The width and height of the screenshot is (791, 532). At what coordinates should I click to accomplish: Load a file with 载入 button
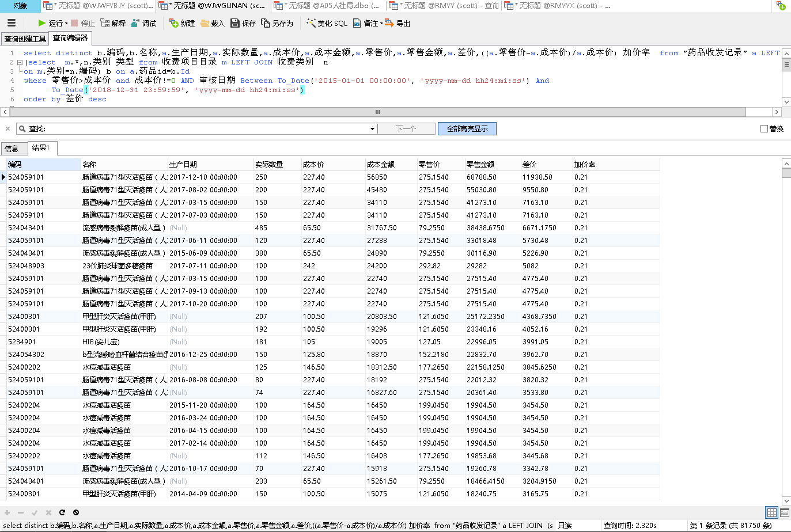coord(213,23)
